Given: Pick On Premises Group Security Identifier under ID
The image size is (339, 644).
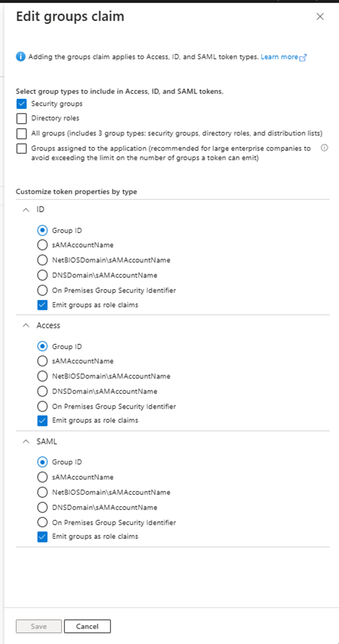Looking at the screenshot, I should point(42,291).
